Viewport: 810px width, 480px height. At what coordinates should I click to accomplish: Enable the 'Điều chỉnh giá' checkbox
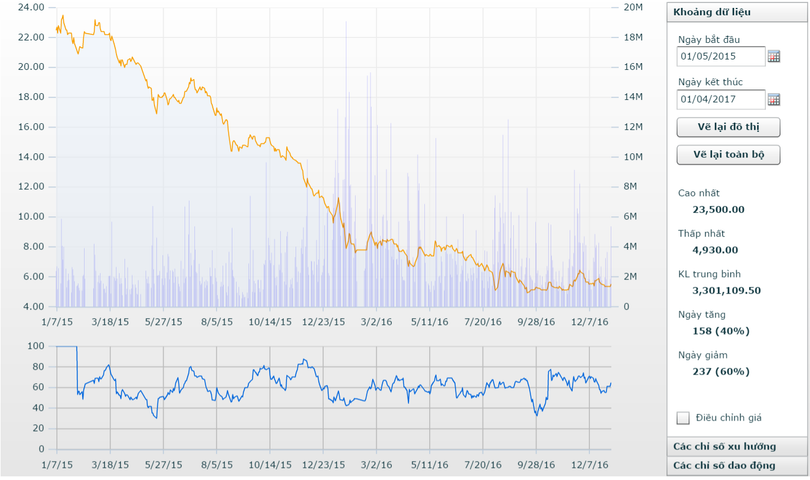pos(683,418)
